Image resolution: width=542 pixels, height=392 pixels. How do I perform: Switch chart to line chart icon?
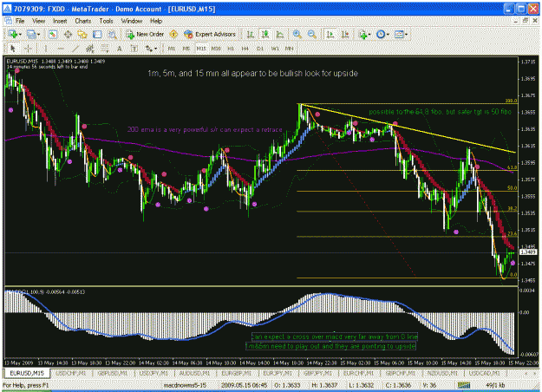point(280,34)
